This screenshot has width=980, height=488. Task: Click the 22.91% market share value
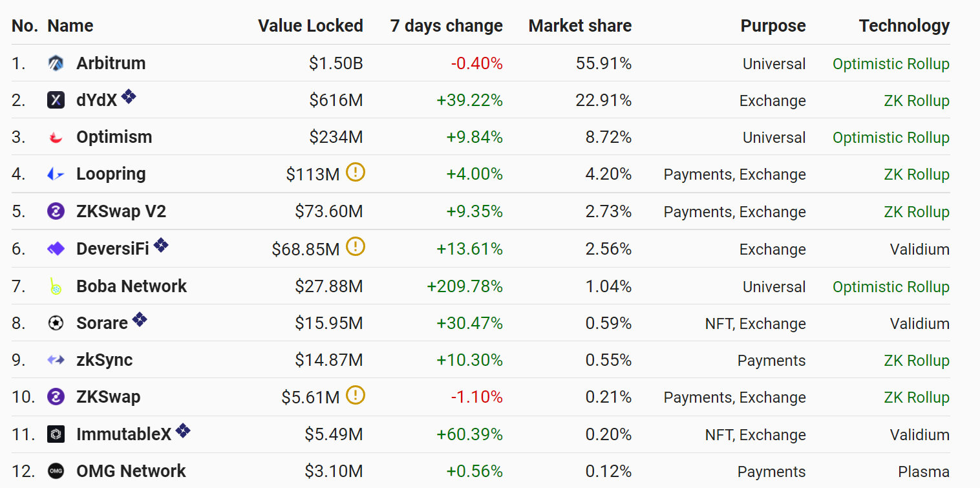click(x=604, y=100)
